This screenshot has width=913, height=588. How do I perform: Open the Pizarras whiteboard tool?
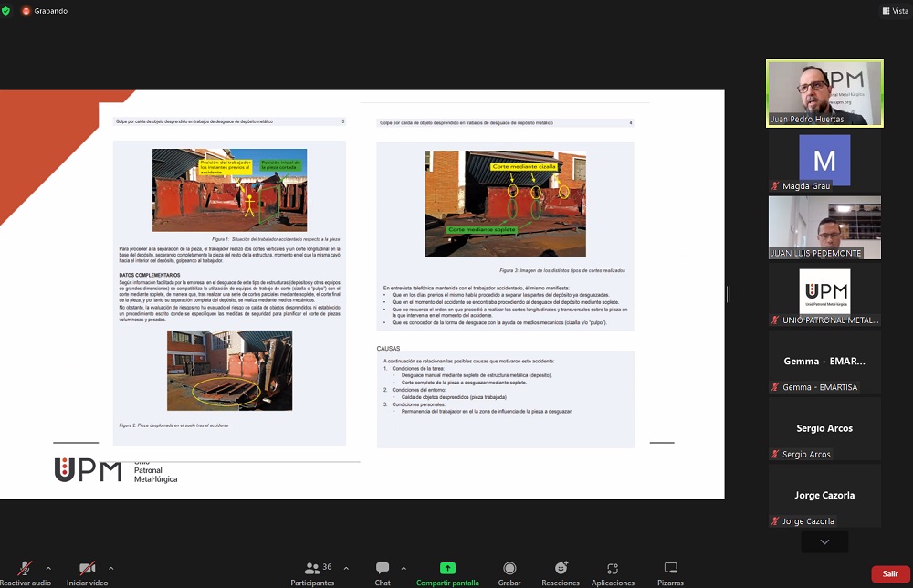click(x=670, y=572)
